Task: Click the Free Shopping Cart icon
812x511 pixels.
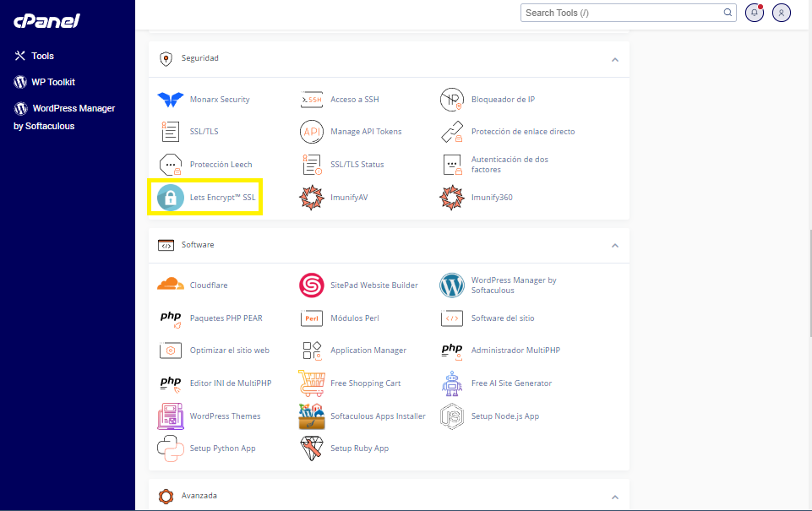Action: pyautogui.click(x=312, y=383)
